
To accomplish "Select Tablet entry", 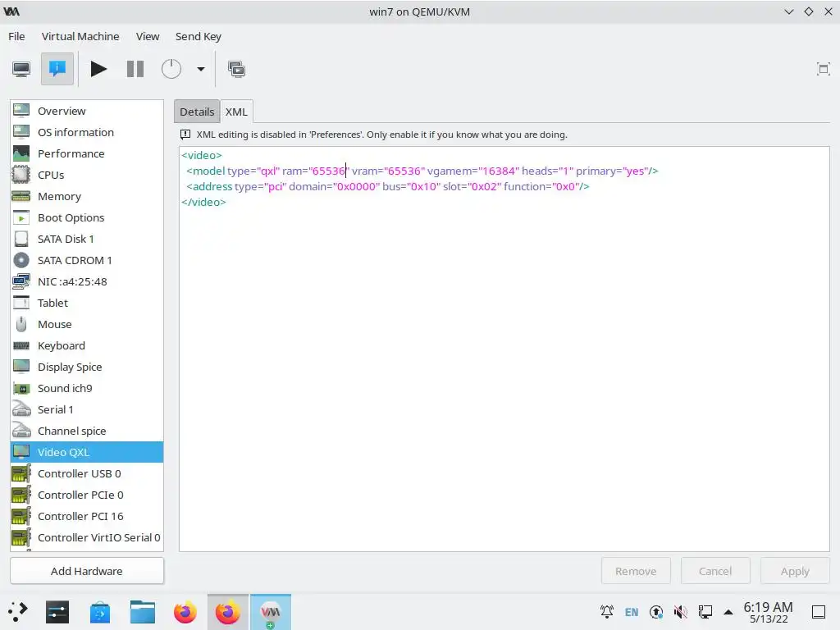I will click(87, 304).
